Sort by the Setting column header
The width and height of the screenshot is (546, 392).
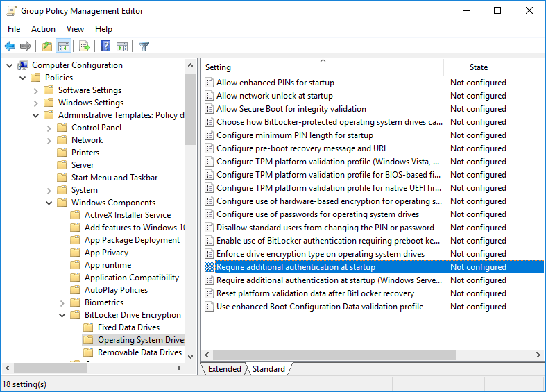(x=322, y=67)
